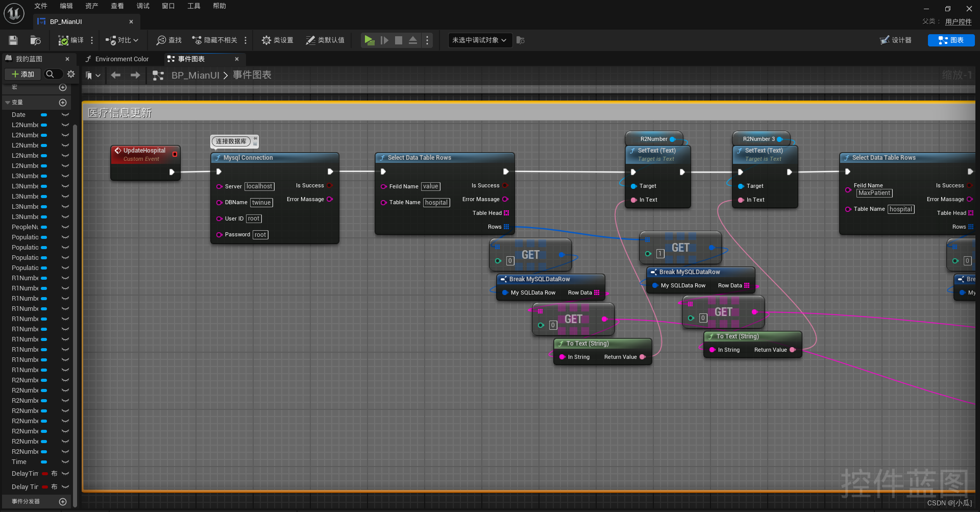
Task: Open the compile options menu
Action: (92, 40)
